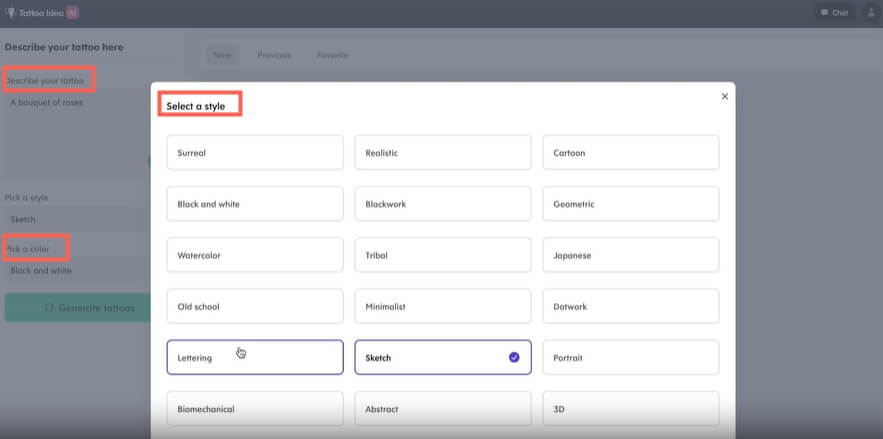Click the Generate tattoos button
Screen dimensions: 883x439
(x=79, y=308)
